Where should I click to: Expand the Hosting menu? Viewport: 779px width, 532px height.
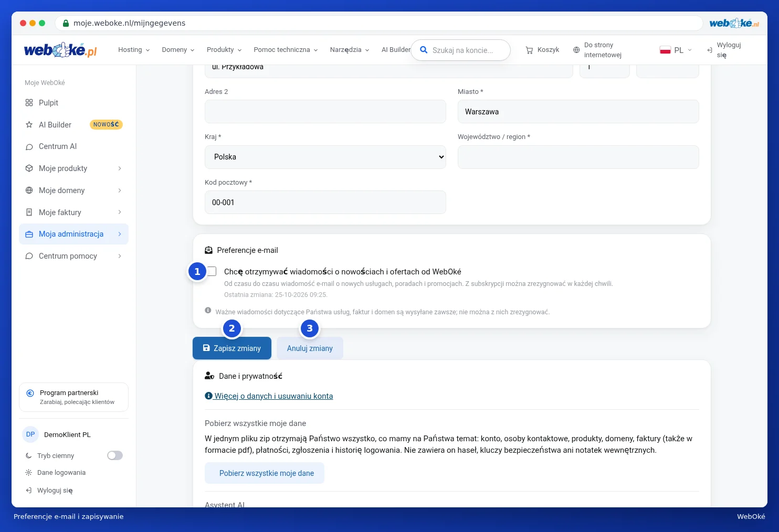pyautogui.click(x=134, y=50)
